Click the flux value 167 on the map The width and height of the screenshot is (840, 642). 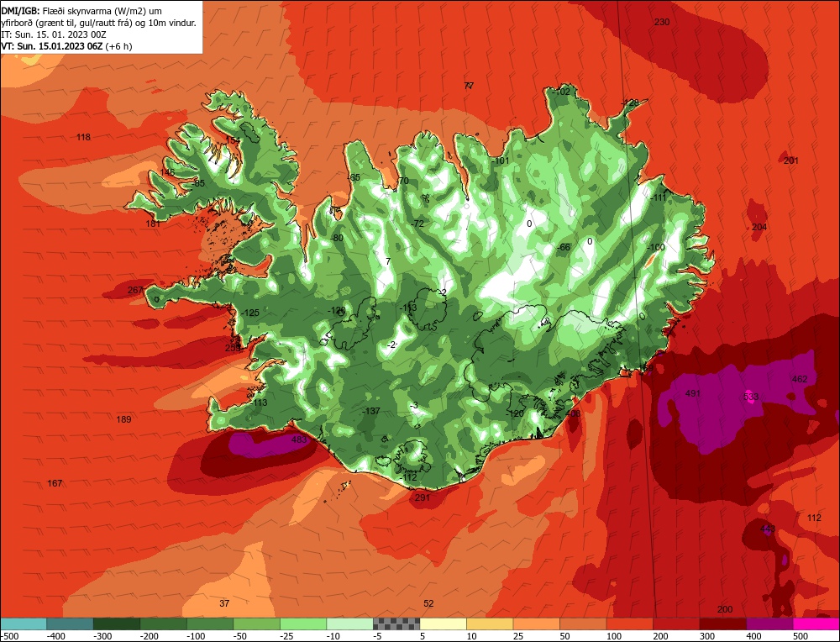pyautogui.click(x=55, y=483)
